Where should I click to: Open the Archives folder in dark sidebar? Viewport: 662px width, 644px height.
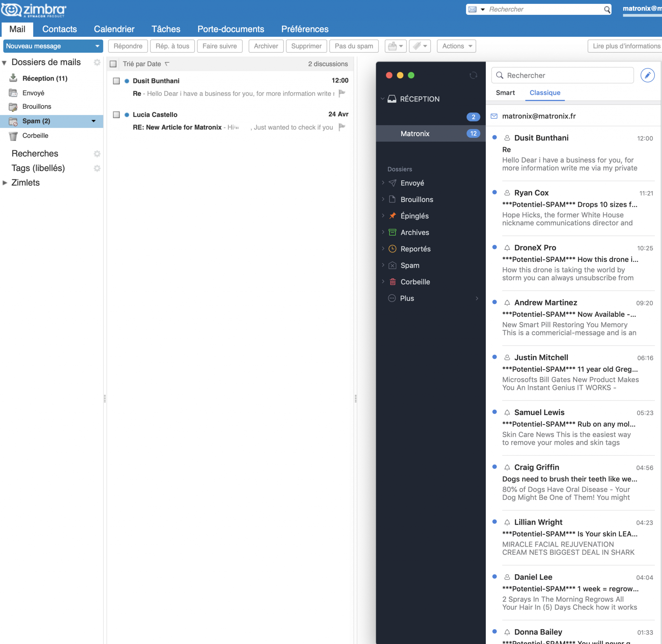(414, 232)
